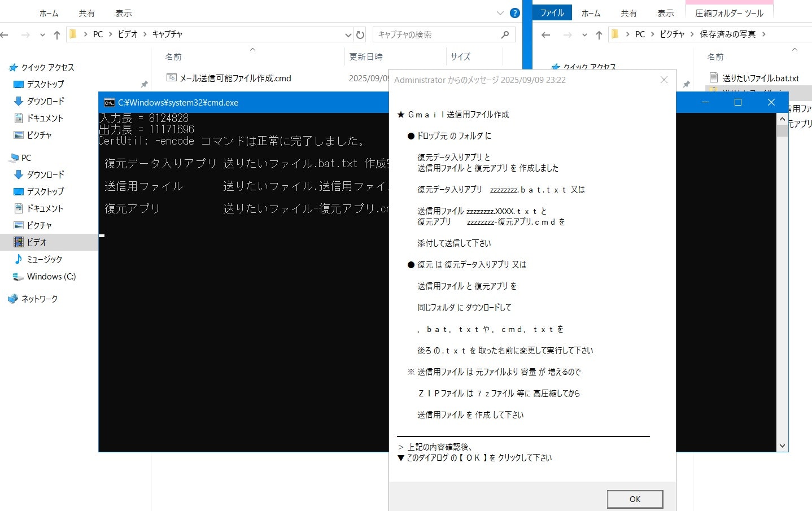Screen dimensions: 812x511
Task: Click the magnifier icon in the search box
Action: point(504,34)
